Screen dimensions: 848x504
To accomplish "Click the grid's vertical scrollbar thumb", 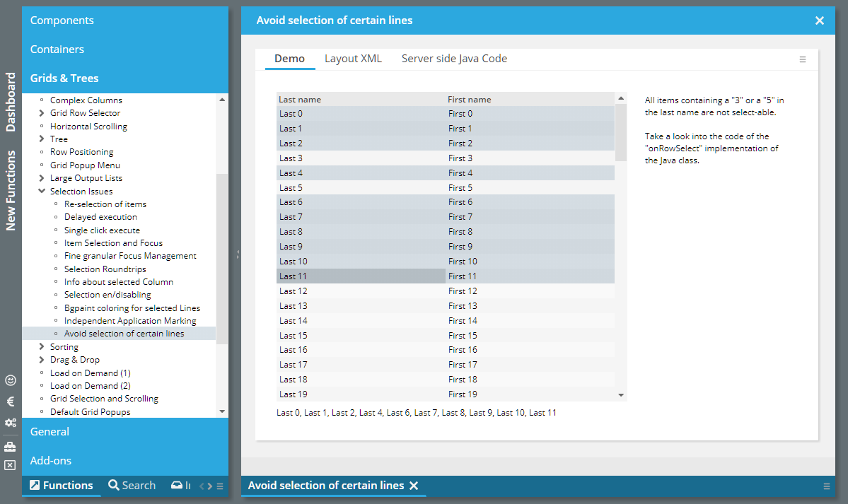I will pyautogui.click(x=621, y=132).
